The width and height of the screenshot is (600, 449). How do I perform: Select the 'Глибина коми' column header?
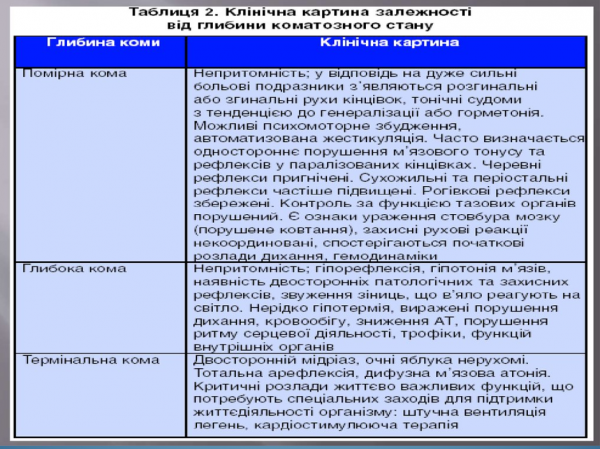point(99,44)
